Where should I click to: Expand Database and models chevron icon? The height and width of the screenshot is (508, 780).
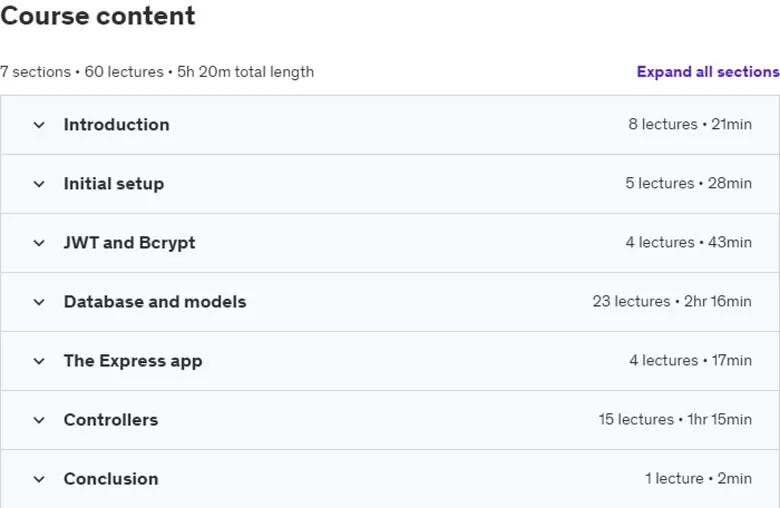39,303
